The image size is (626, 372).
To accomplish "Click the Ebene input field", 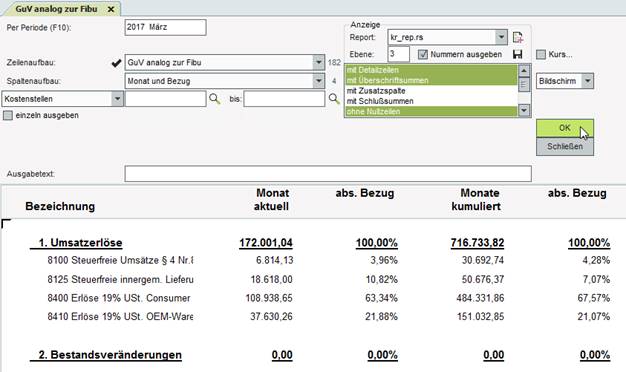I will (398, 54).
